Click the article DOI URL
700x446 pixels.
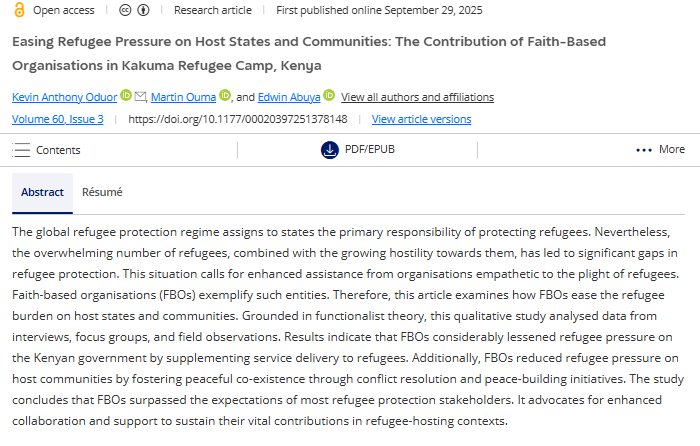pyautogui.click(x=238, y=119)
